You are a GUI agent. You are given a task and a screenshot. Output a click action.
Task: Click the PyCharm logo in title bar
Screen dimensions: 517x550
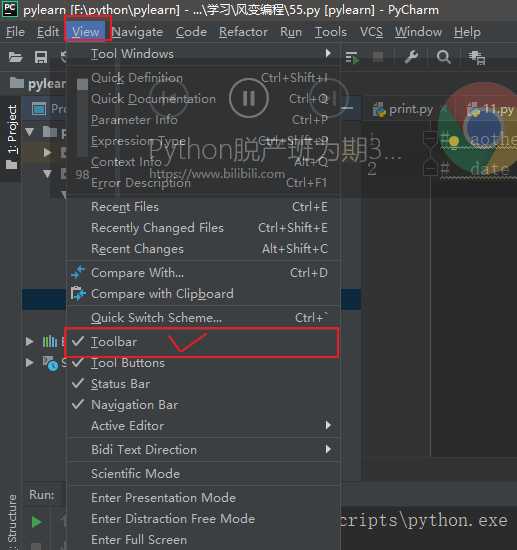pyautogui.click(x=10, y=9)
